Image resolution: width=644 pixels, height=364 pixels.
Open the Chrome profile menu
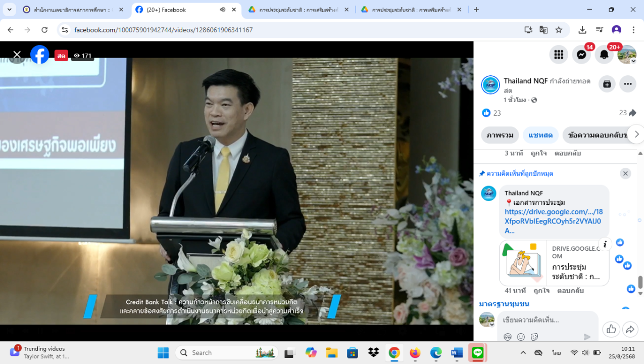(616, 30)
